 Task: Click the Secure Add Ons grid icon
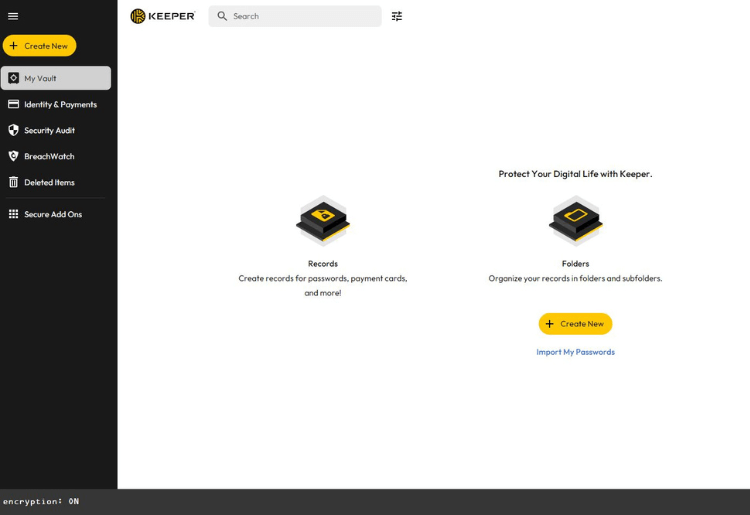(14, 214)
